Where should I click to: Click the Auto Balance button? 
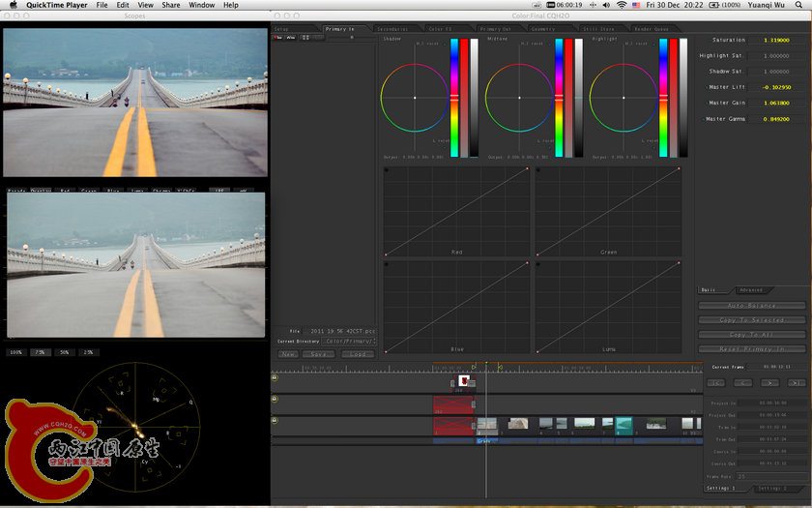[751, 306]
